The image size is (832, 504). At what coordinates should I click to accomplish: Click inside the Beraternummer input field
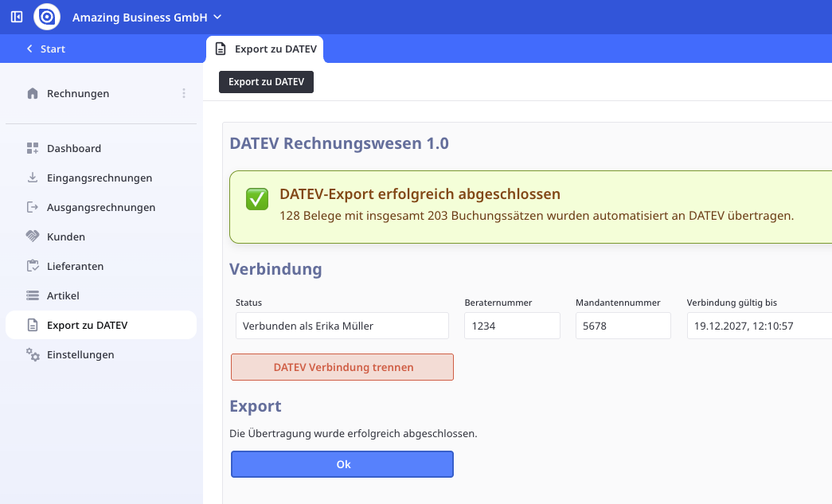pyautogui.click(x=512, y=326)
